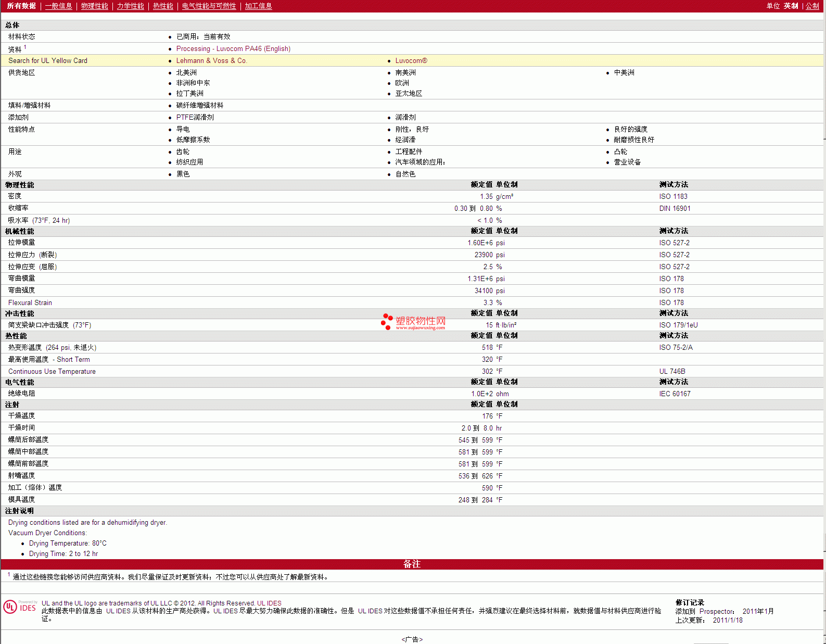The image size is (826, 644).
Task: Click the 绝缘电阻 row label
Action: (x=21, y=394)
